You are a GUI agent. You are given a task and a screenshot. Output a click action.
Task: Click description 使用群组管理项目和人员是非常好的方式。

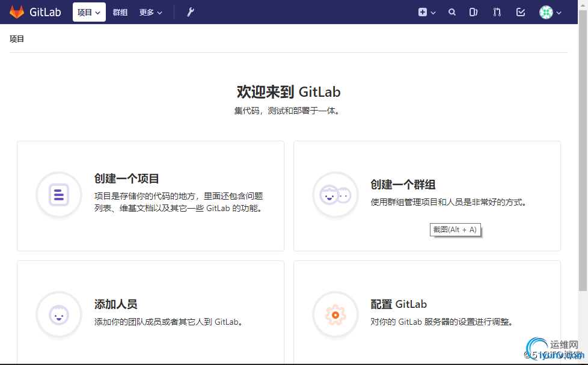[450, 203]
